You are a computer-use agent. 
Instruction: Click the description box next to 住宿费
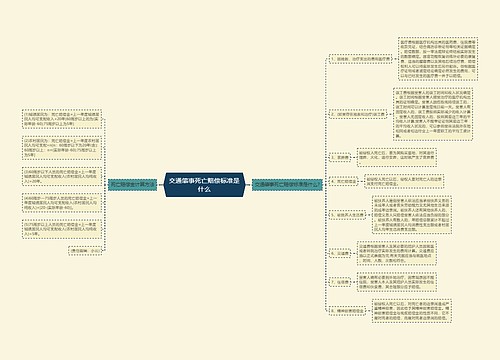pos(397,282)
